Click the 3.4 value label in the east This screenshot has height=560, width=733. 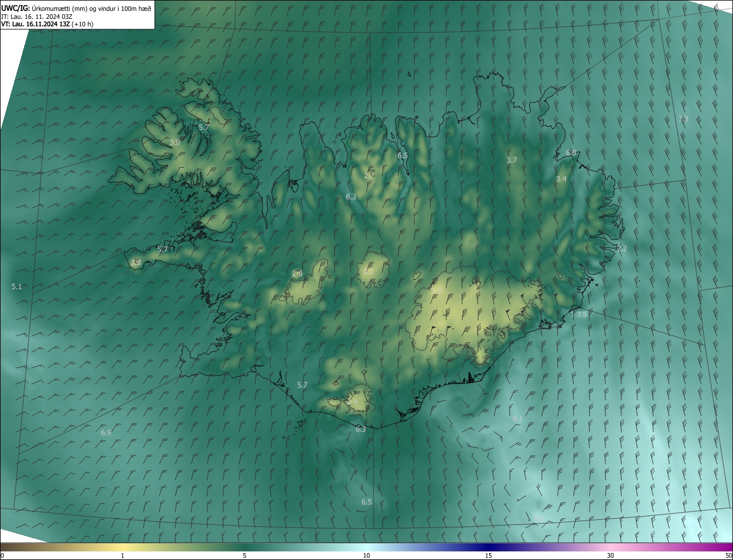pos(561,179)
